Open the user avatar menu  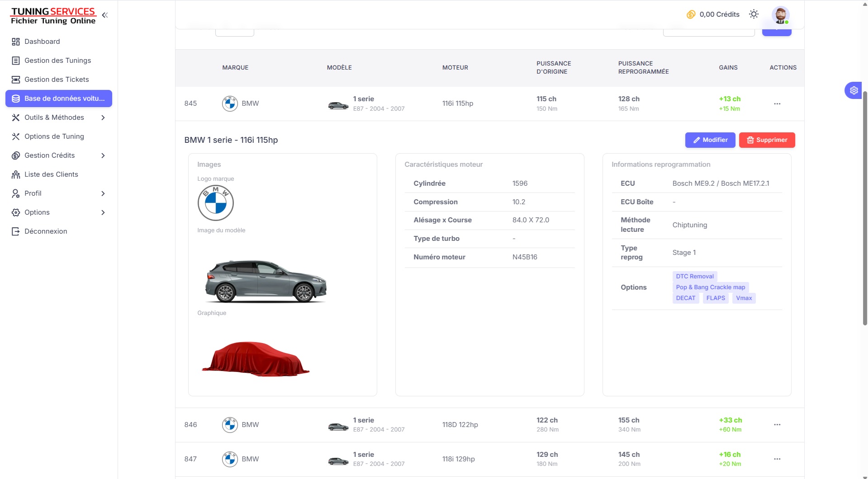[x=780, y=15]
